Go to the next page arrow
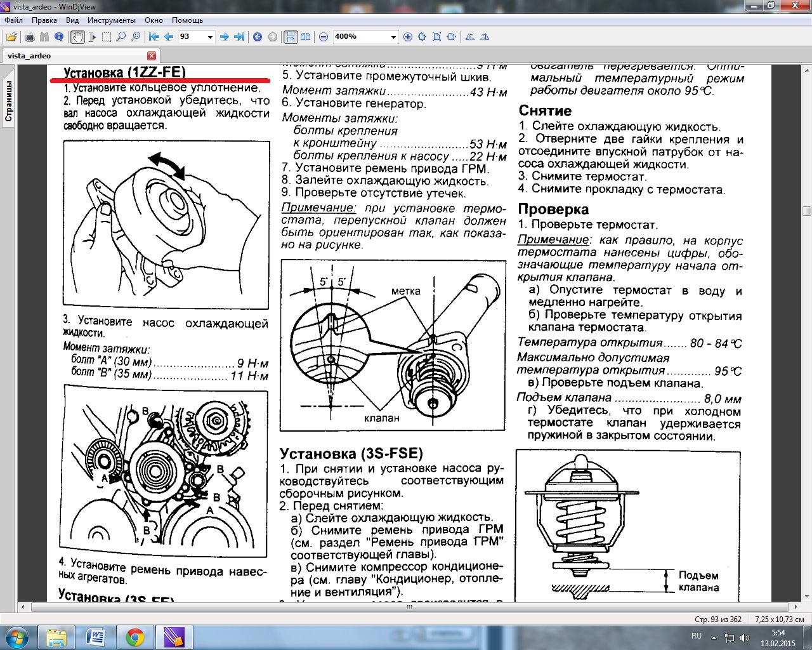 point(224,37)
